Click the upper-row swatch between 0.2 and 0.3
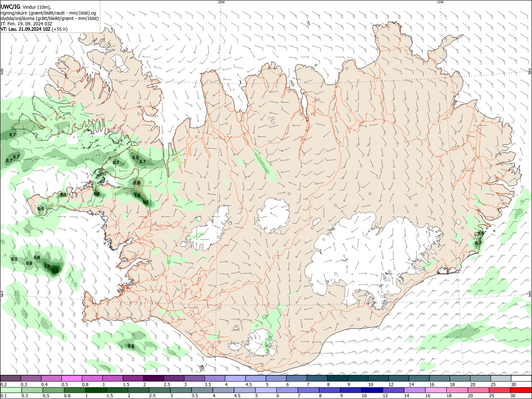532x399 pixels. coord(10,379)
